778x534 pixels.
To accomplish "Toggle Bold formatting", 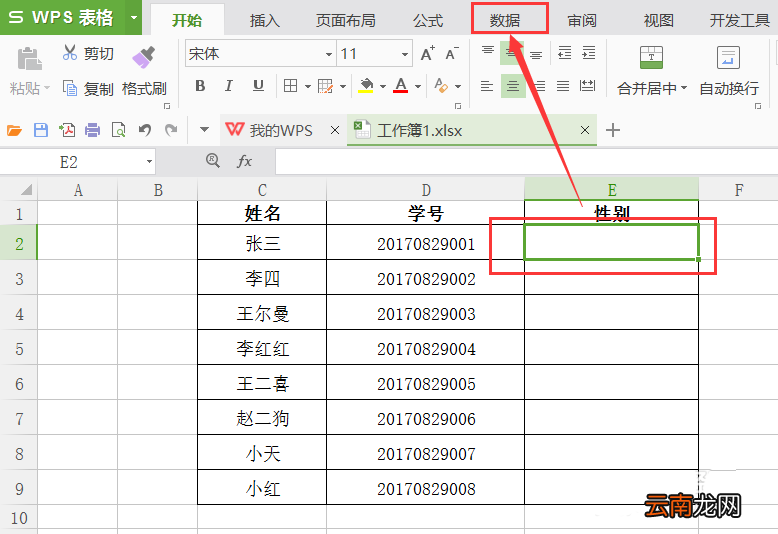I will (x=200, y=86).
